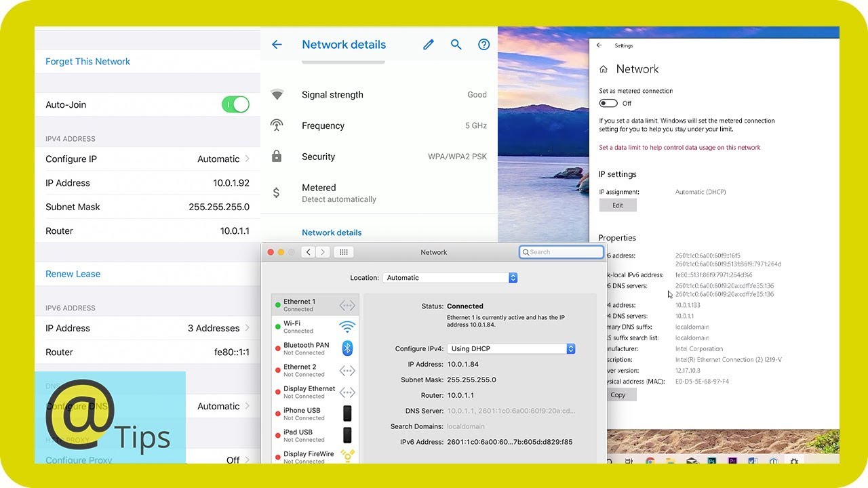Select Wi-Fi in the macOS service list
Screen dimensions: 868x488
(x=315, y=327)
